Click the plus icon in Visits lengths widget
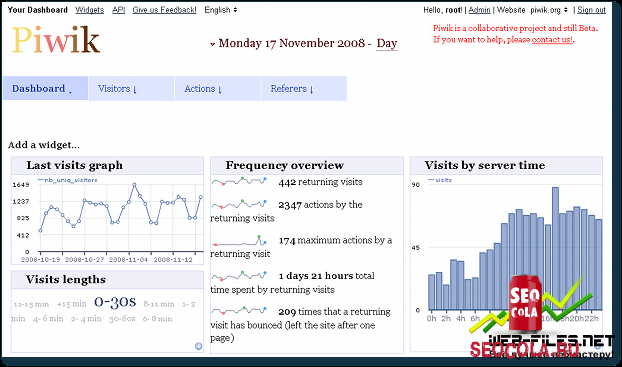 tap(198, 346)
